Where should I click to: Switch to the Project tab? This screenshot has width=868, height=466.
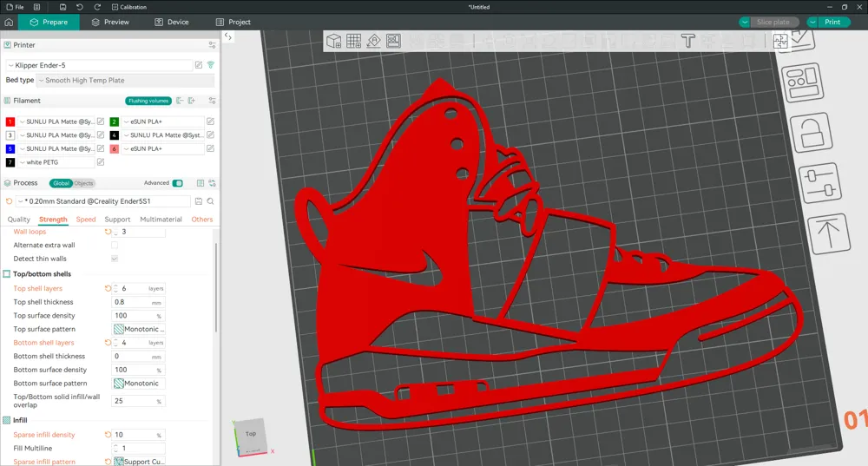pyautogui.click(x=233, y=23)
